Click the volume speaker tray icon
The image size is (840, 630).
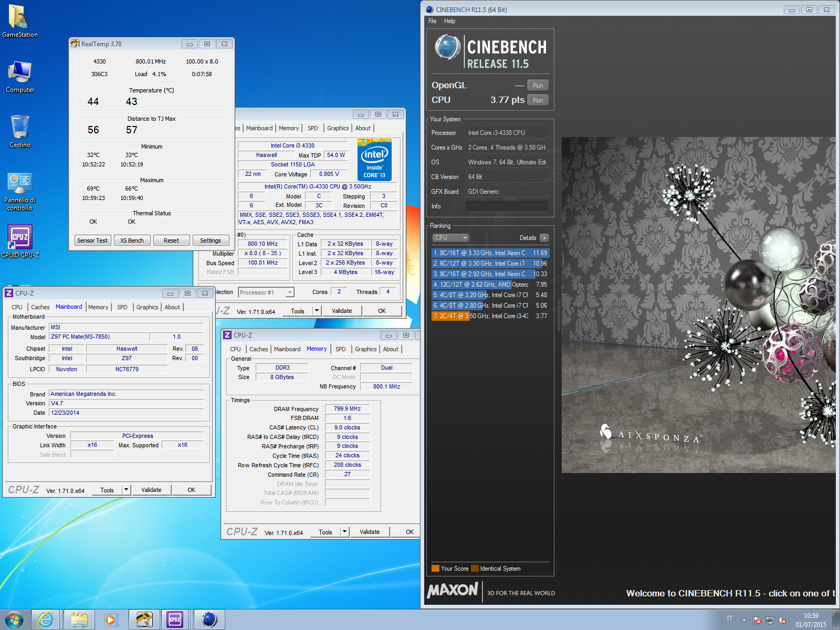pos(782,620)
